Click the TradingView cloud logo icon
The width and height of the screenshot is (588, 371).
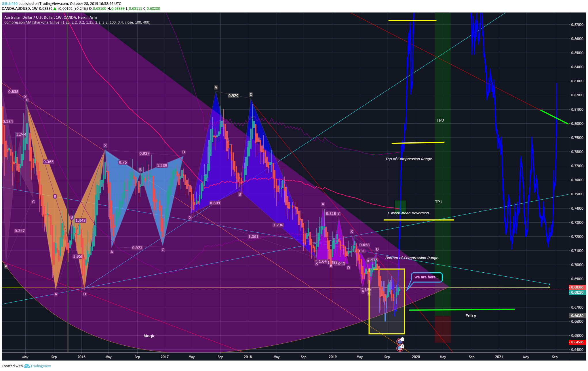(x=27, y=366)
